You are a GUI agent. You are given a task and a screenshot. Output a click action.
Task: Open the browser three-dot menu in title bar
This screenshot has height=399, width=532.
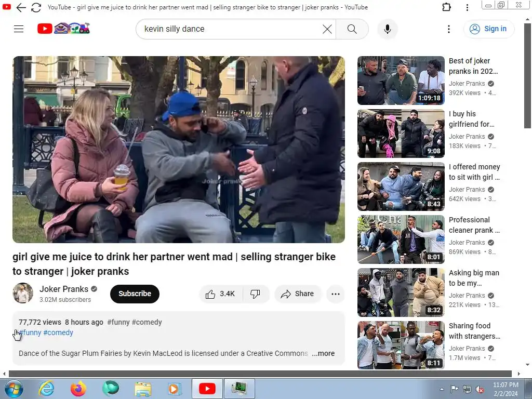(467, 7)
